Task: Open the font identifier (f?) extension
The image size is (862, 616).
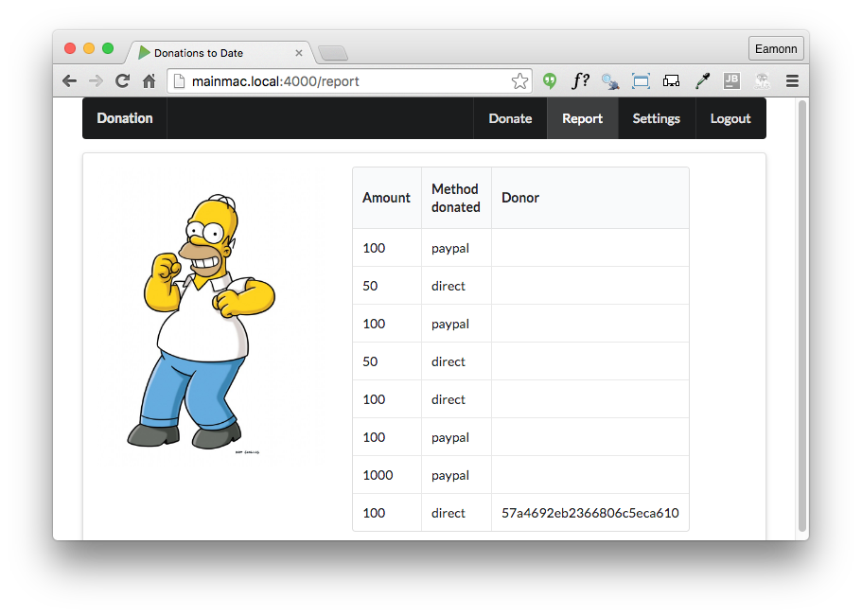Action: pos(580,81)
